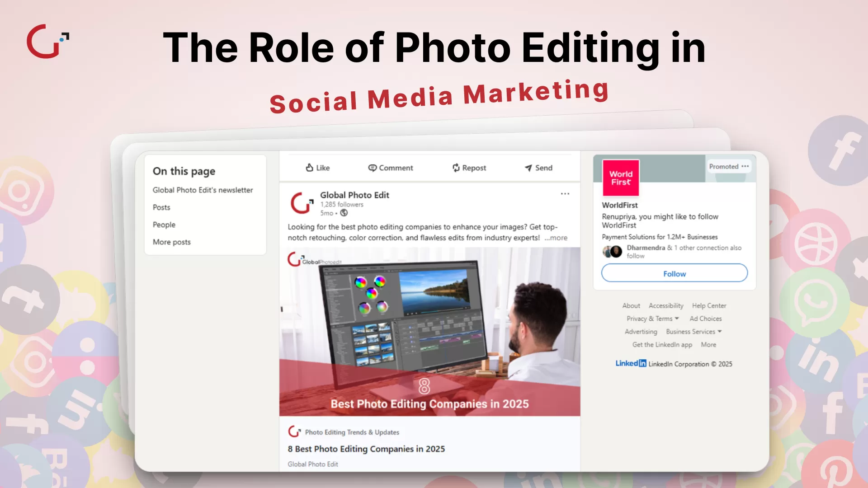The image size is (868, 488).
Task: Open the article 8 Best Photo Editing Companies
Action: (x=366, y=449)
